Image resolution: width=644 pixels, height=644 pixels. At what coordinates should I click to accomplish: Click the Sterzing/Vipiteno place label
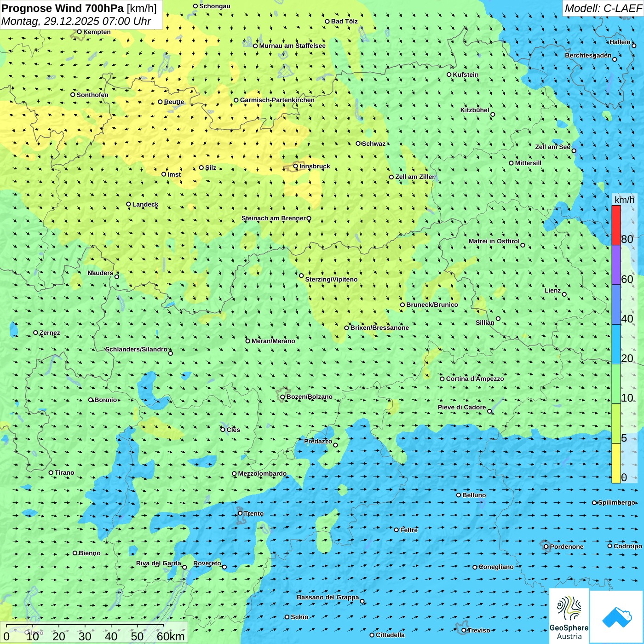[331, 279]
